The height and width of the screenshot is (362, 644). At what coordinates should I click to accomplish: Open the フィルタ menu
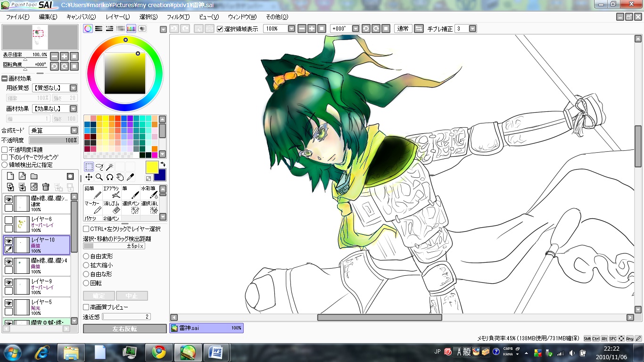(178, 17)
